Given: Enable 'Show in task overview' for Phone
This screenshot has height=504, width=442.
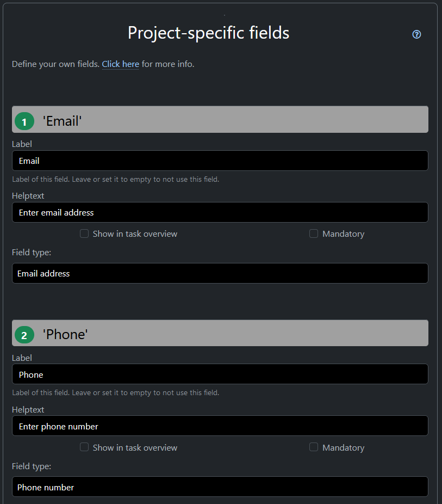Looking at the screenshot, I should tap(84, 447).
